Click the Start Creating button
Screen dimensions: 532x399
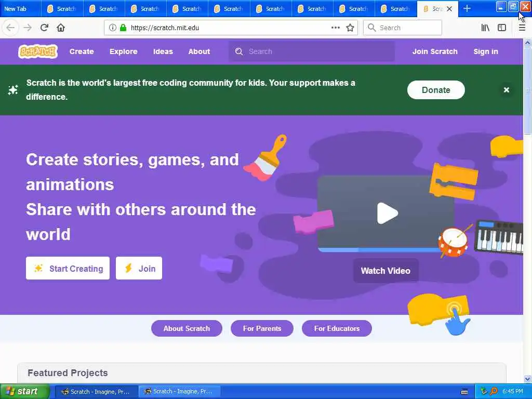coord(68,269)
